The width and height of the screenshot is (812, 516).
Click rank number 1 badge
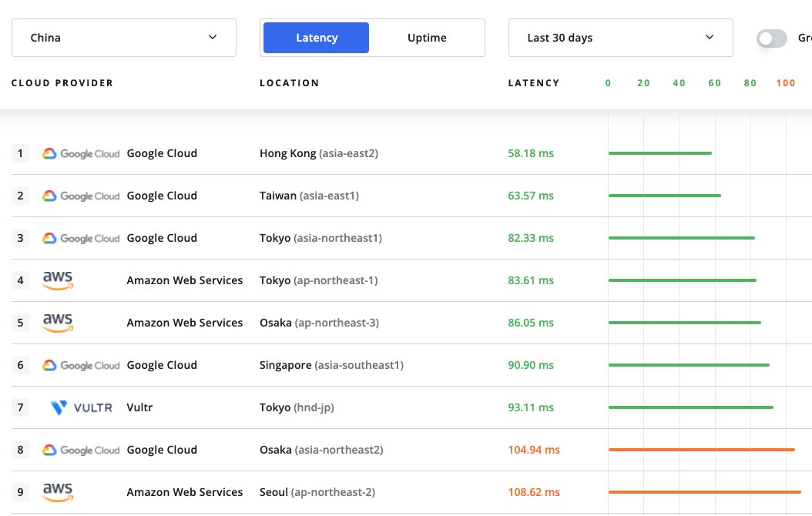click(x=20, y=153)
